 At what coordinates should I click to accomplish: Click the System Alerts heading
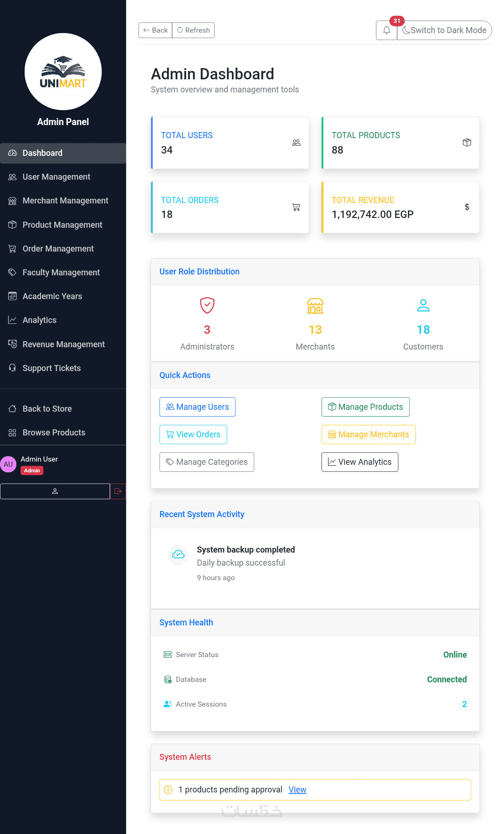(185, 757)
